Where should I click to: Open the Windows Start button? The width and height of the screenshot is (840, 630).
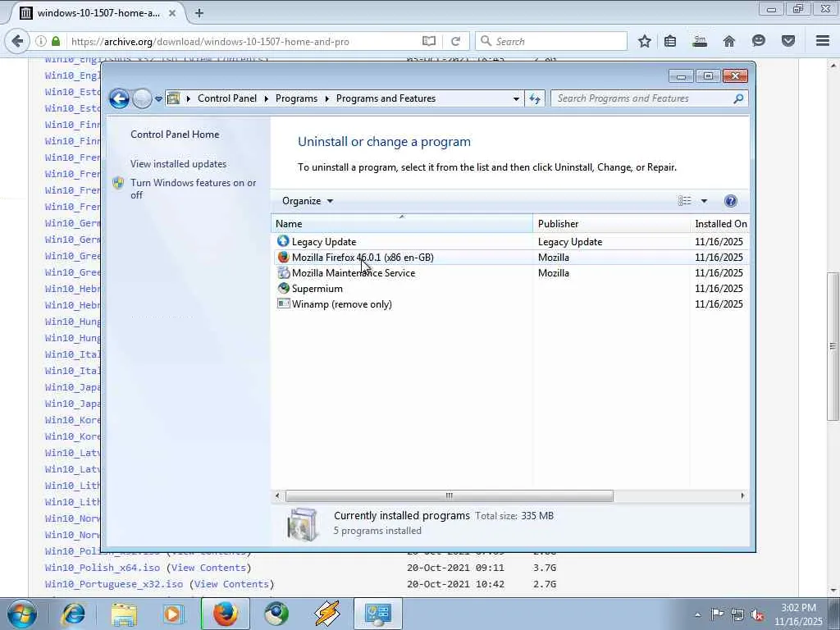pos(21,614)
